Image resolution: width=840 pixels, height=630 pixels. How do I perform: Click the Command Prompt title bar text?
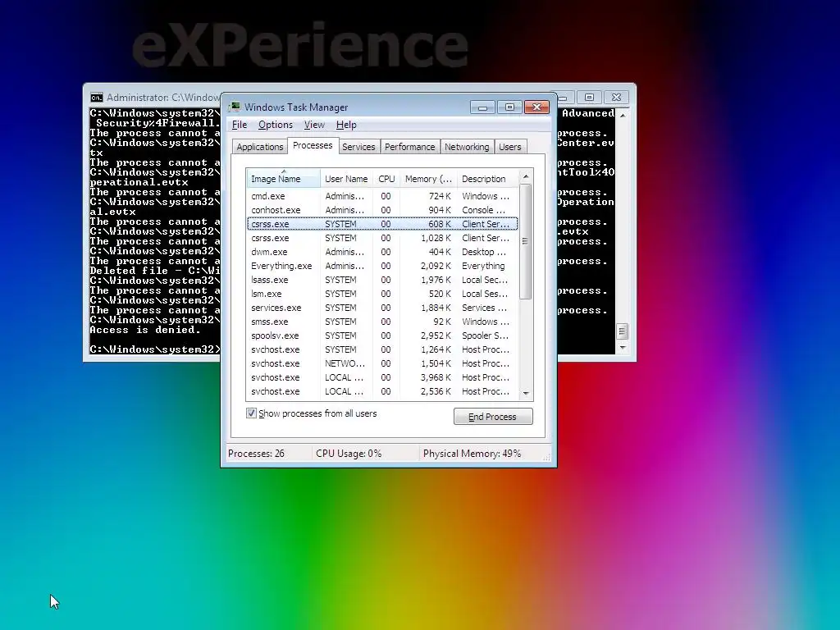(x=163, y=98)
